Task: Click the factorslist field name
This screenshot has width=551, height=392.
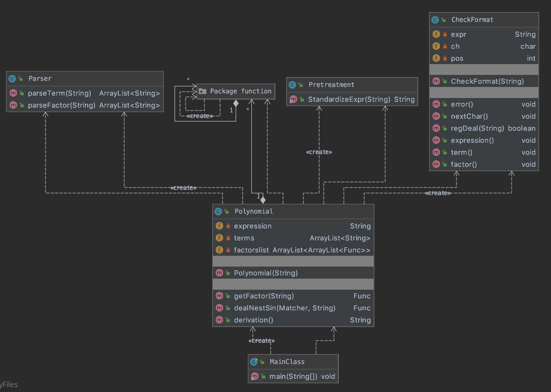Action: [x=251, y=250]
